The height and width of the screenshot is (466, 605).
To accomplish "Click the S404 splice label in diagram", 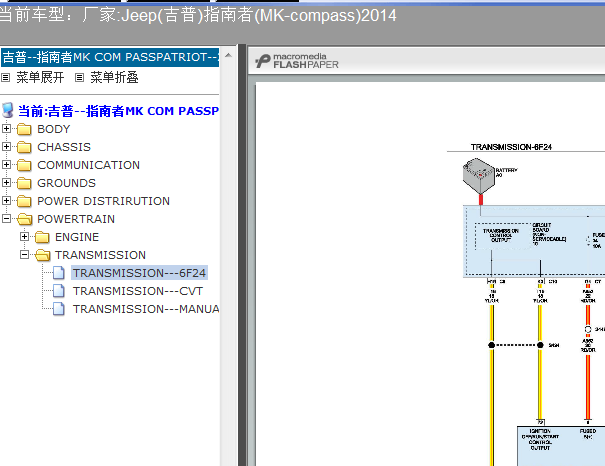I will point(554,345).
